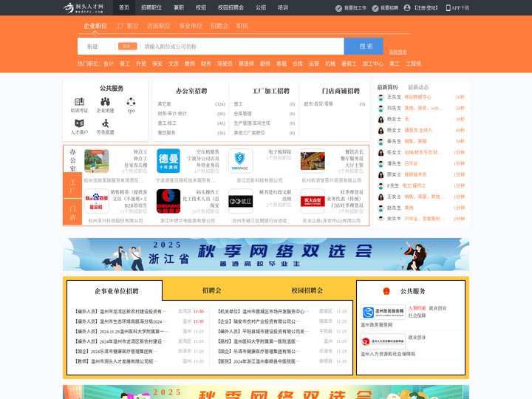532x399 pixels.
Task: Switch to the yellow 招聘会 tab
Action: click(x=212, y=290)
